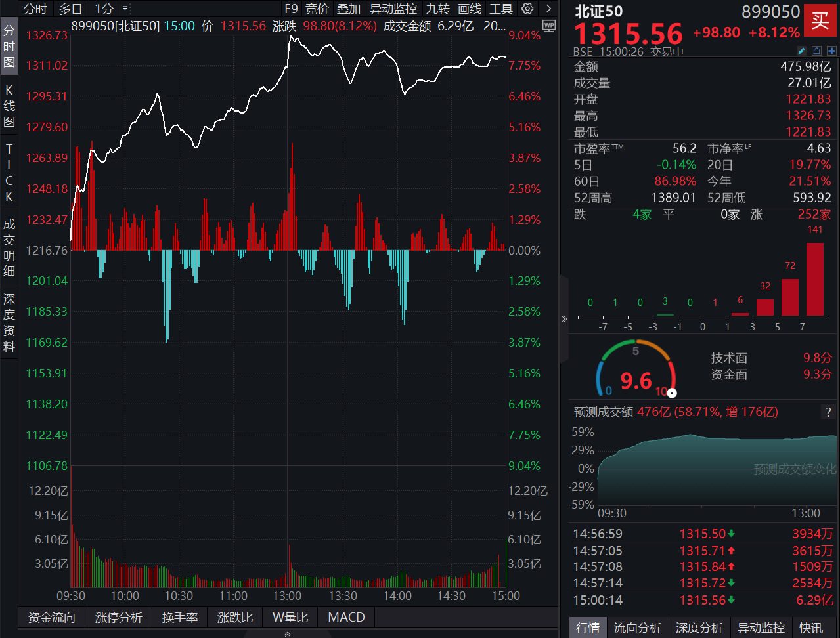Select right panel 异动监控 tab

[x=761, y=628]
